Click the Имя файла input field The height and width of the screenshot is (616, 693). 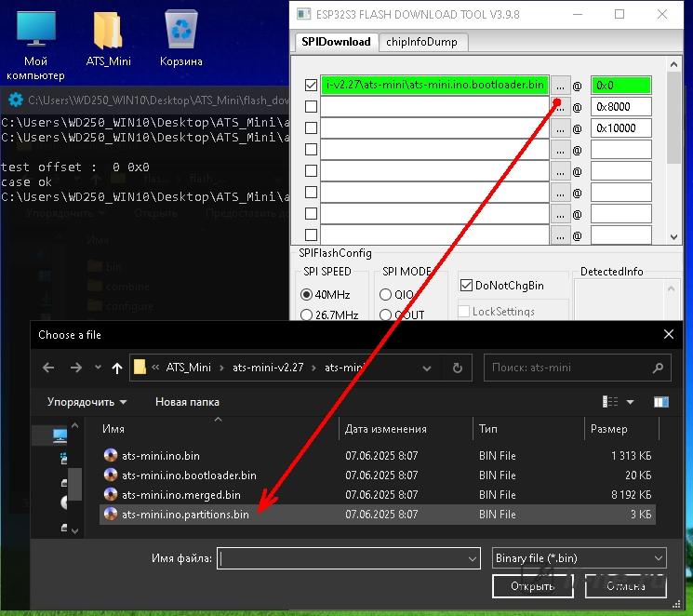(348, 558)
